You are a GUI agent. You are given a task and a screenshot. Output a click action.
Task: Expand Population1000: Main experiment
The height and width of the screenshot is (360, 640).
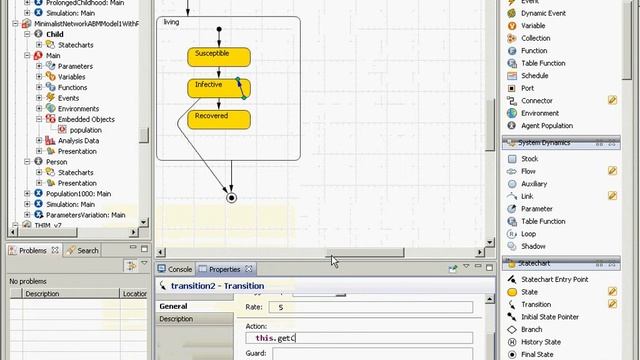[x=27, y=193]
